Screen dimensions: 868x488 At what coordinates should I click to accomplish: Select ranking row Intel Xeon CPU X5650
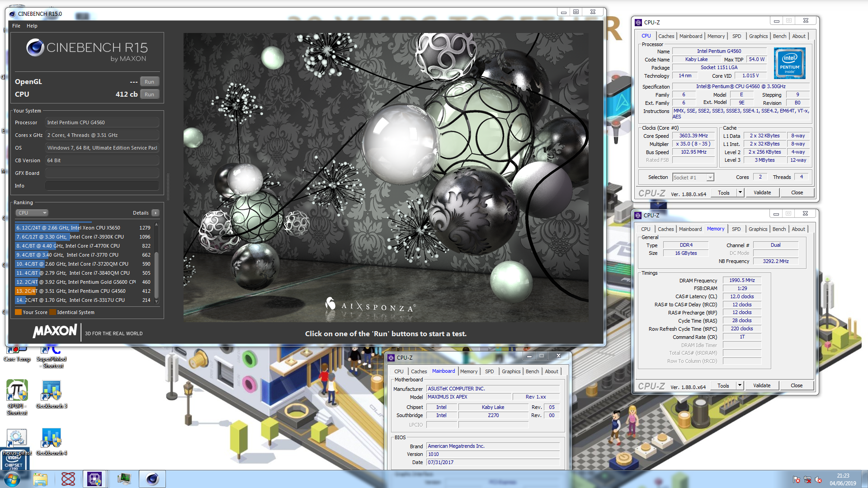(84, 228)
